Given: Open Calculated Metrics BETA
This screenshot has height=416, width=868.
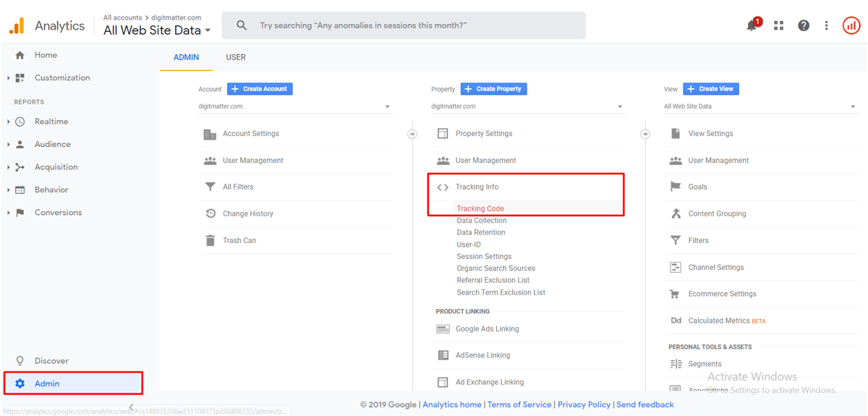Looking at the screenshot, I should click(x=727, y=321).
